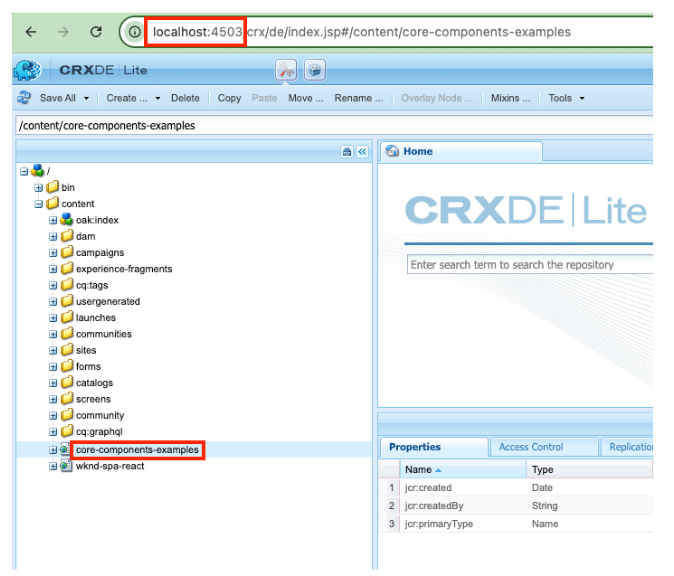
Task: Select the jcr:createdBy property row
Action: (516, 506)
